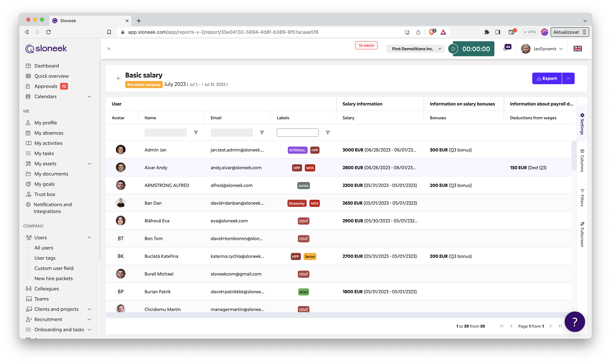Screen dimensions: 611x364
Task: Open the Export options dropdown arrow
Action: click(x=568, y=79)
